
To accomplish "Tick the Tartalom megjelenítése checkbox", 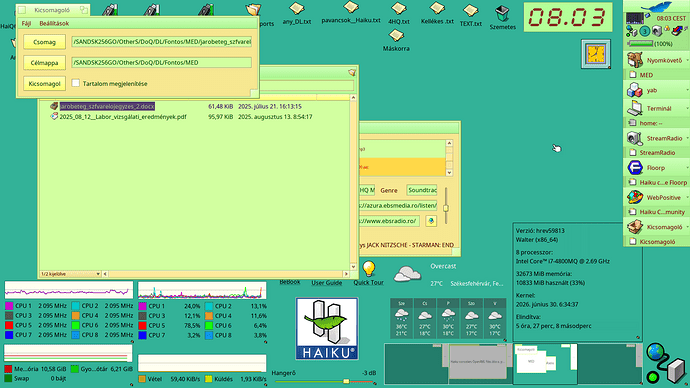I will pyautogui.click(x=76, y=83).
